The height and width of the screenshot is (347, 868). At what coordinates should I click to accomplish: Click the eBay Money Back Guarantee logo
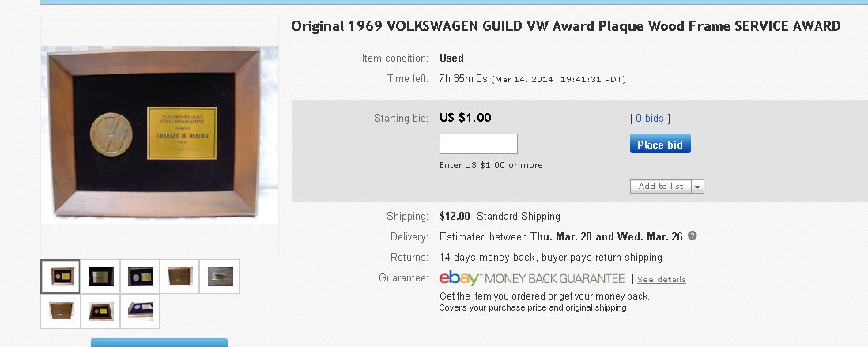click(531, 278)
